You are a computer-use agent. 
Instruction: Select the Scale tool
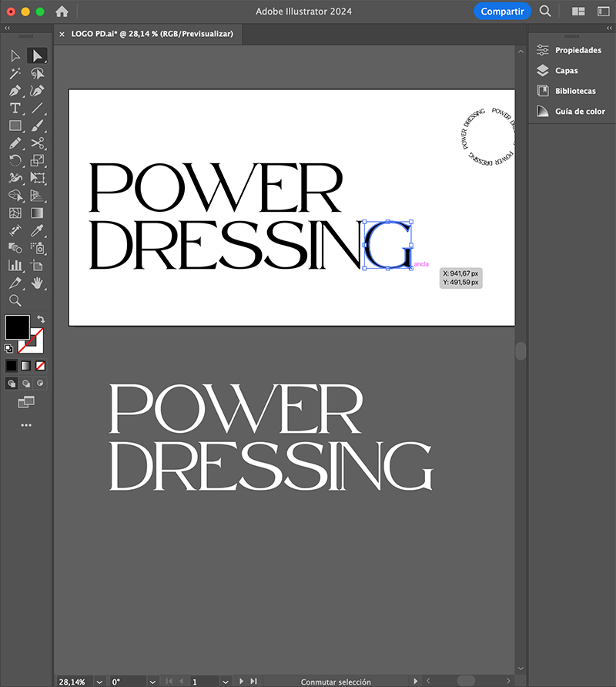point(37,161)
